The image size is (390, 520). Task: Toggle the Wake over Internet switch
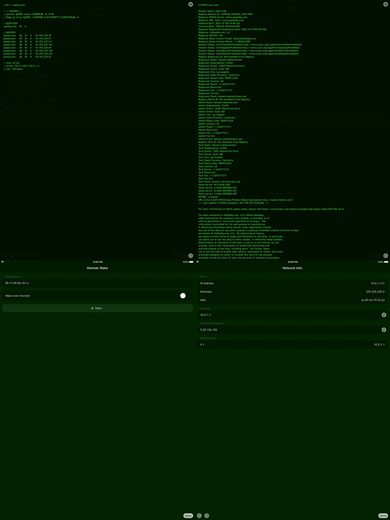pyautogui.click(x=183, y=296)
